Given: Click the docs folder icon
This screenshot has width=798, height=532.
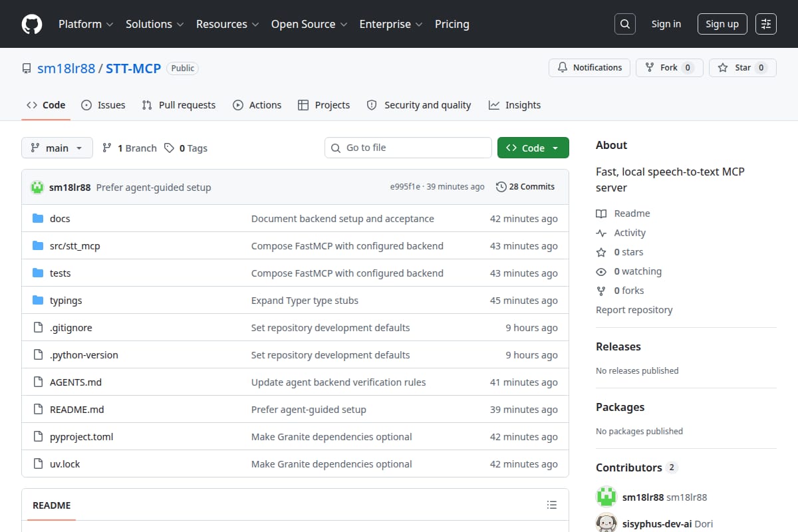Looking at the screenshot, I should [x=38, y=219].
